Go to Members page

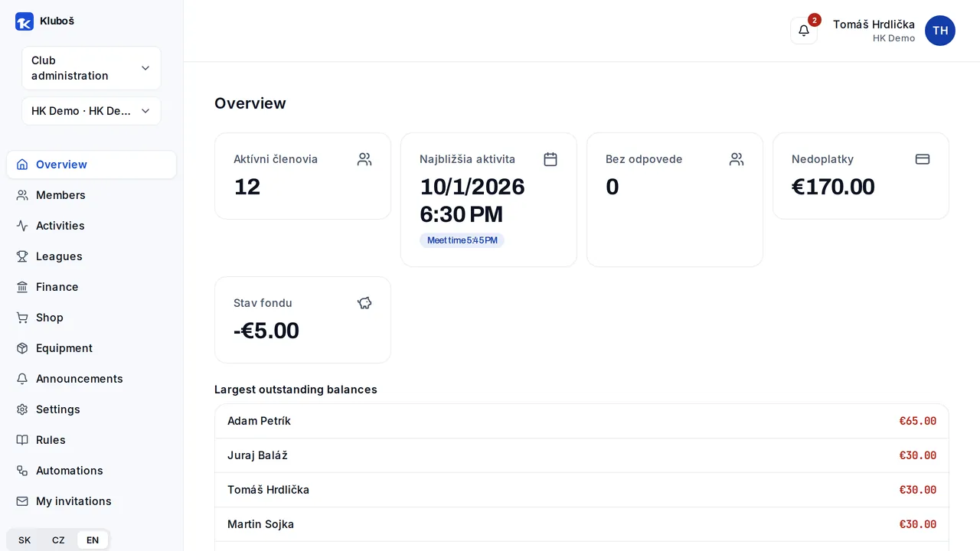[91, 195]
